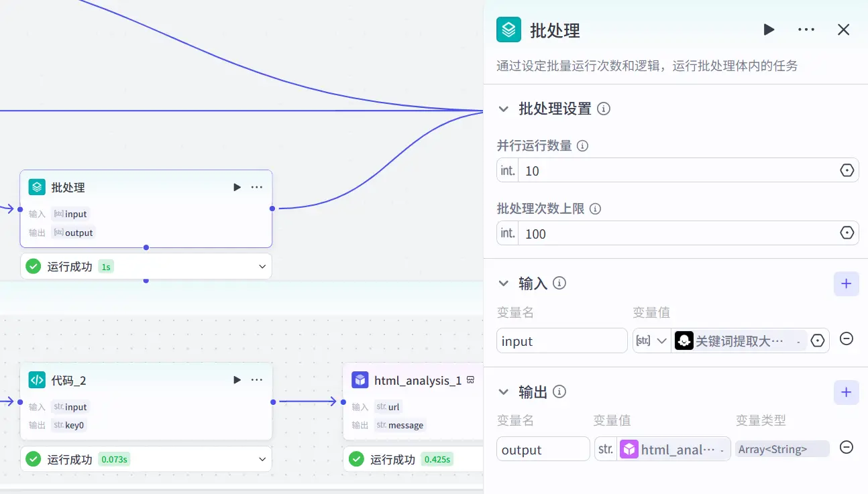Collapse the 输入 section

click(x=504, y=283)
